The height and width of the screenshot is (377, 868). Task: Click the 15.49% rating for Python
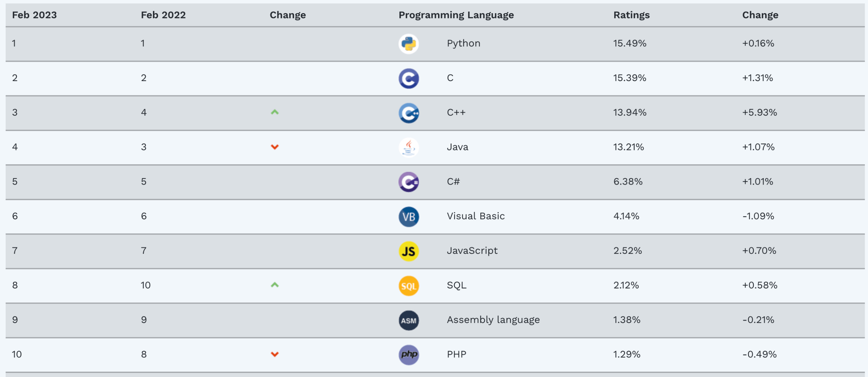coord(630,43)
